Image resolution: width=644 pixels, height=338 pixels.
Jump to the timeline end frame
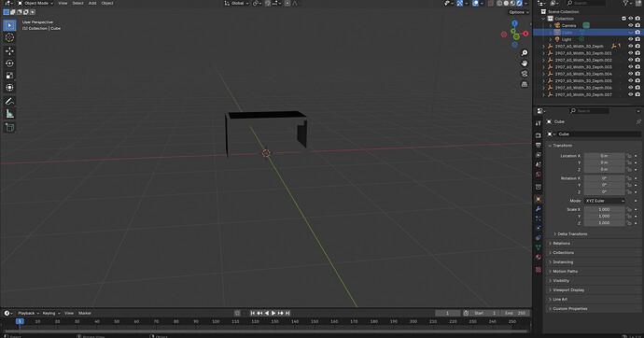(287, 313)
